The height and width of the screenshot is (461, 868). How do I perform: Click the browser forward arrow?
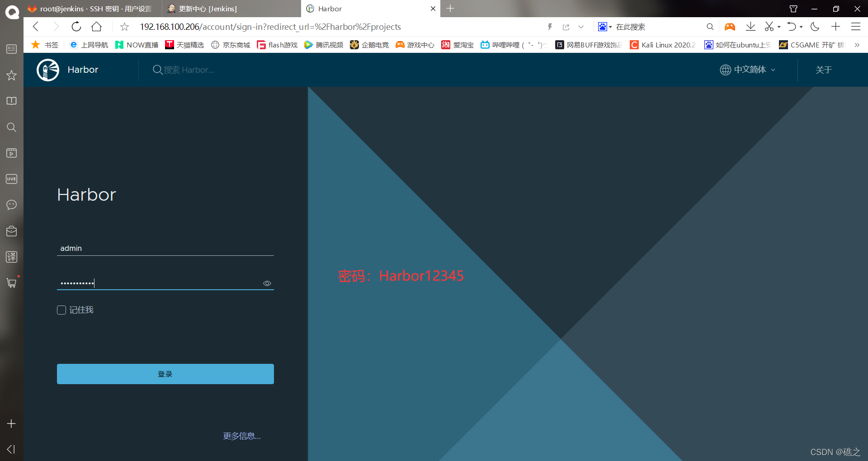click(x=56, y=27)
